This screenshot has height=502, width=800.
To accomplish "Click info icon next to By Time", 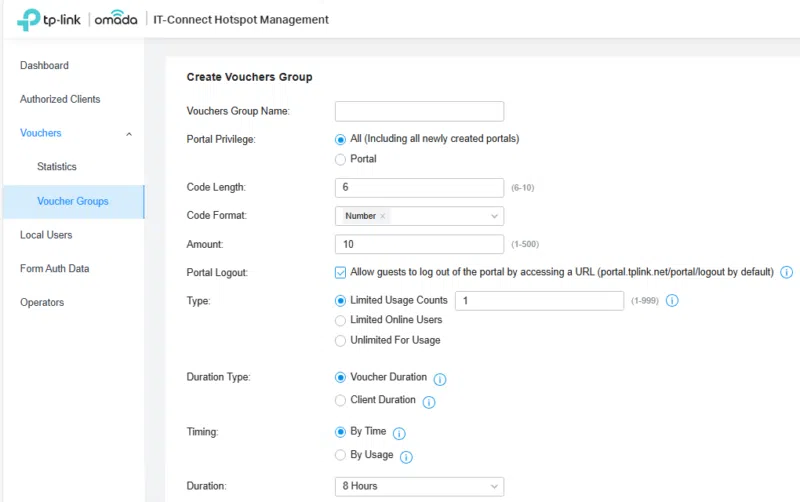I will [399, 434].
